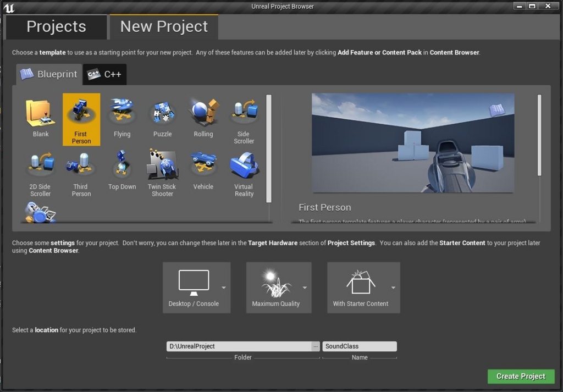Click the Create Project button
This screenshot has height=392, width=563.
point(521,376)
